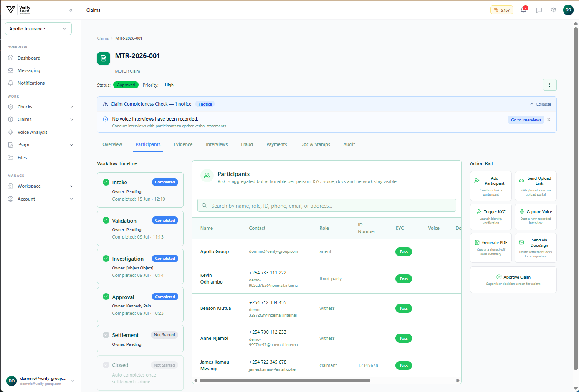579x392 pixels.
Task: Click the green claim document icon
Action: pyautogui.click(x=104, y=58)
